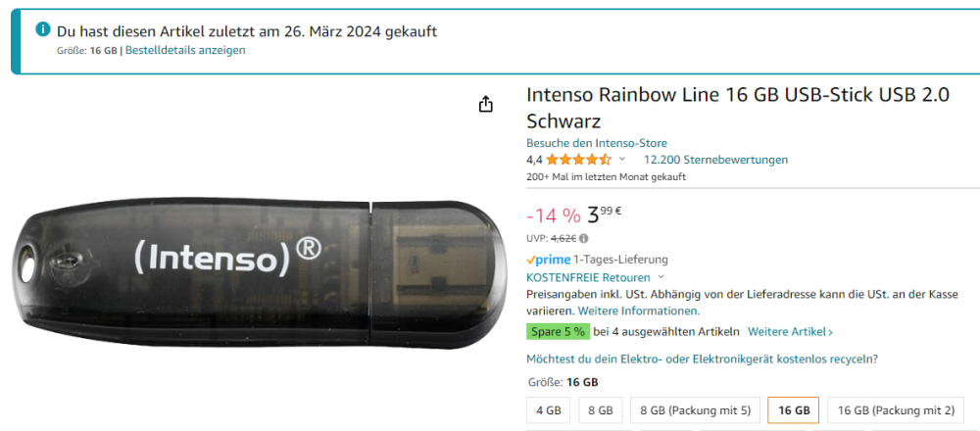
Task: Select the 16 GB size option
Action: [794, 410]
